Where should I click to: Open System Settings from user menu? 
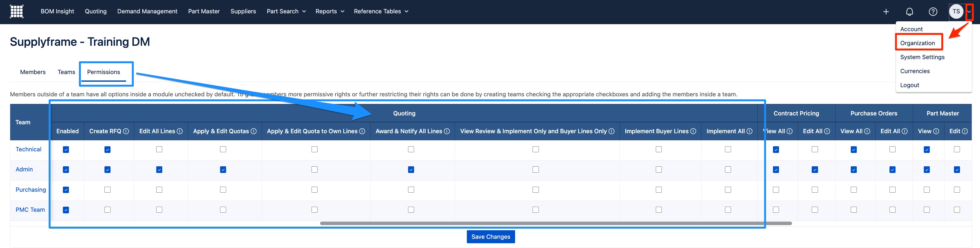tap(922, 57)
